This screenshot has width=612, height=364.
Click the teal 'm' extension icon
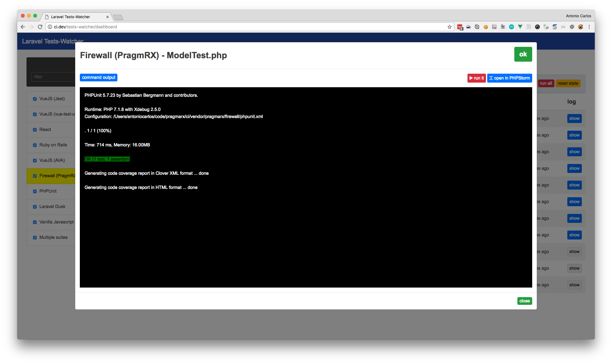512,27
